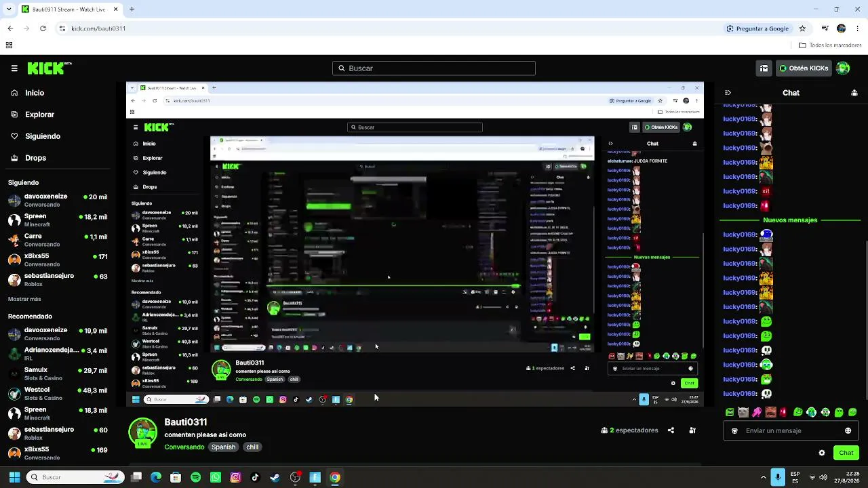Open the chat gifts leaderboard icon
Image resolution: width=868 pixels, height=488 pixels.
[854, 93]
